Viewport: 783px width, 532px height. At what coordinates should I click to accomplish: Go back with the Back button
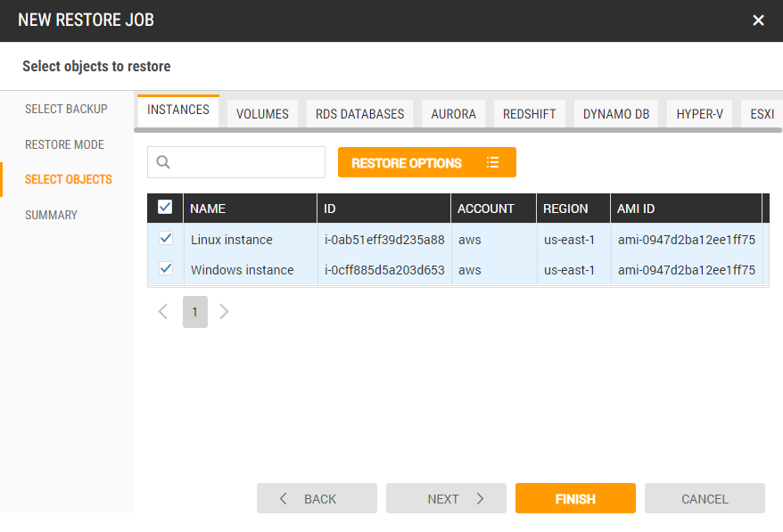317,499
